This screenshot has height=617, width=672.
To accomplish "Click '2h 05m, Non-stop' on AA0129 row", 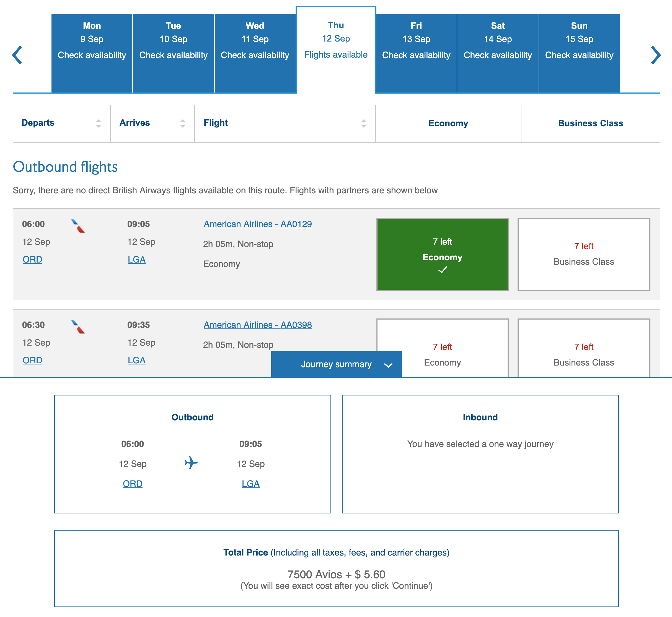I will coord(238,244).
